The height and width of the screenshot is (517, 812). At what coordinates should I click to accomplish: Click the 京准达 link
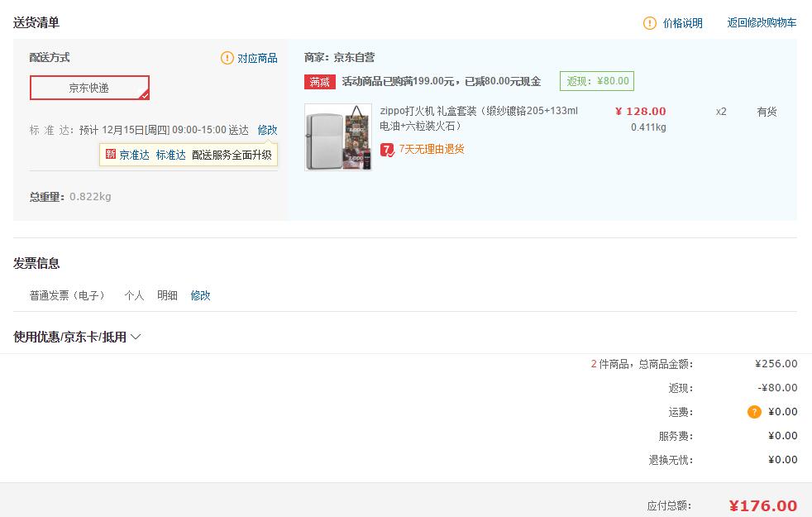coord(134,155)
